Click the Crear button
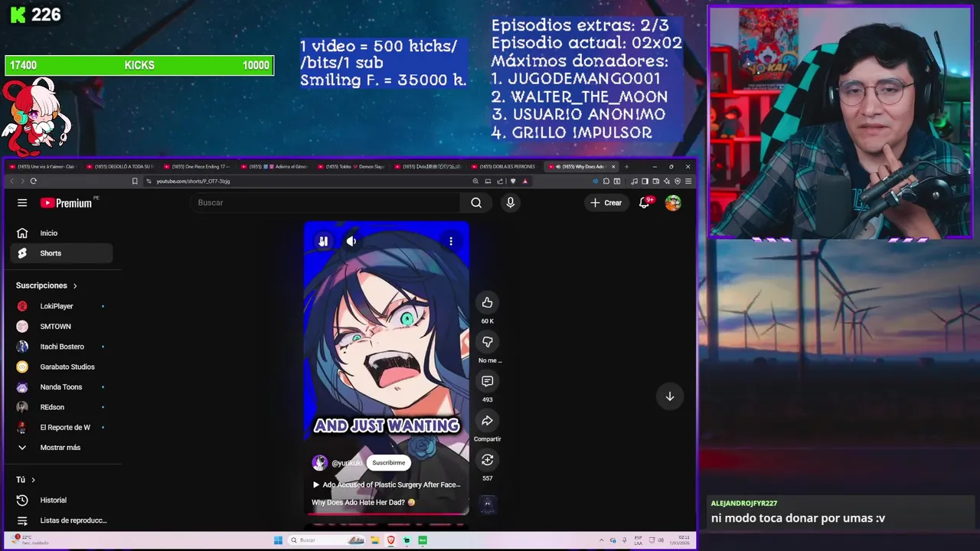The image size is (980, 551). 606,203
